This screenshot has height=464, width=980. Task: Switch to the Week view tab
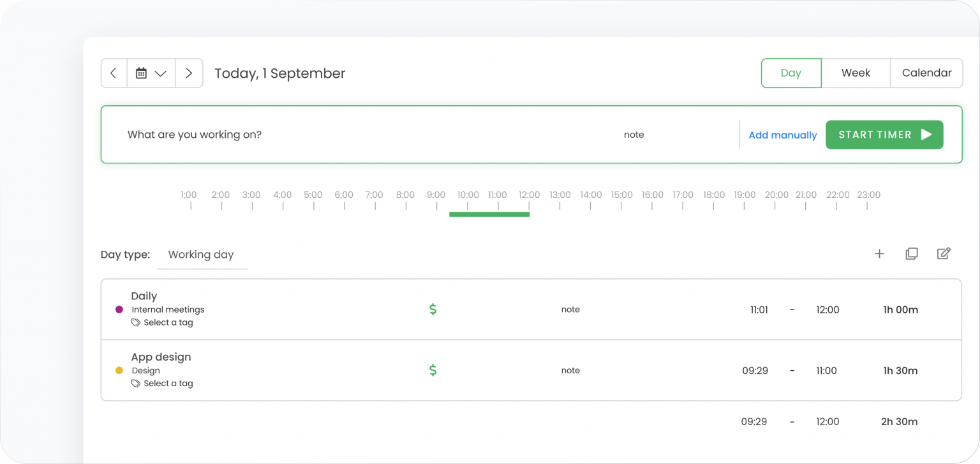coord(856,73)
